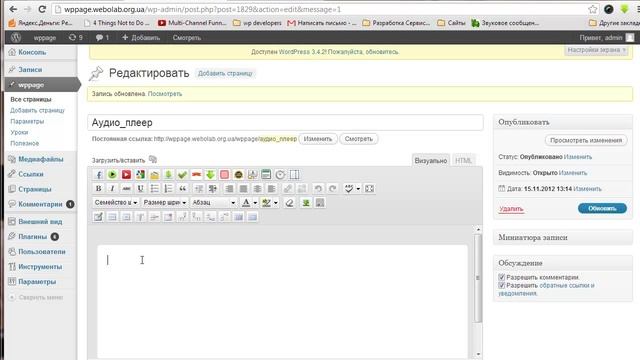This screenshot has width=640, height=360.
Task: Click the Просмотреть изменения button
Action: coord(586,140)
